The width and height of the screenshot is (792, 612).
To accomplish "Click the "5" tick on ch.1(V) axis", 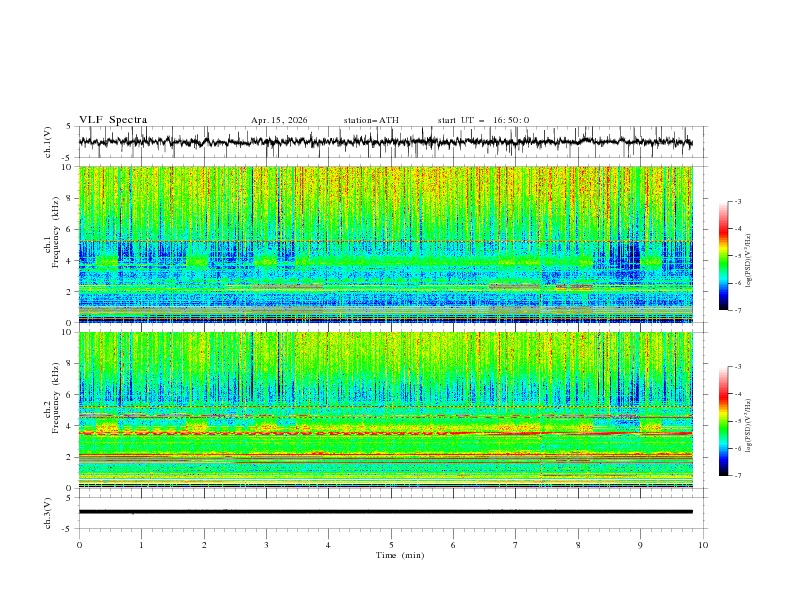I will pos(70,126).
